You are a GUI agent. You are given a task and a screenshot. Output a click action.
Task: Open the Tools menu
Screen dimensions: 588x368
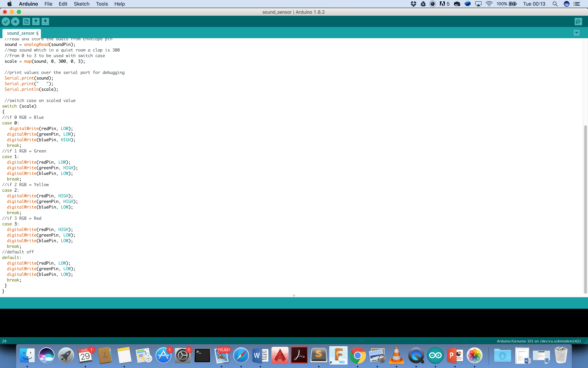tap(102, 4)
